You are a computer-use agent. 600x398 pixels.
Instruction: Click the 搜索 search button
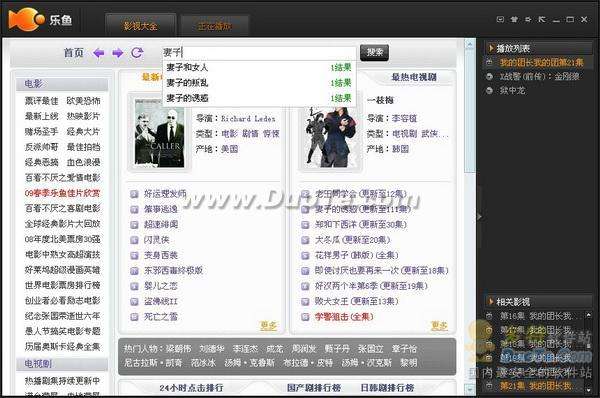pos(375,52)
